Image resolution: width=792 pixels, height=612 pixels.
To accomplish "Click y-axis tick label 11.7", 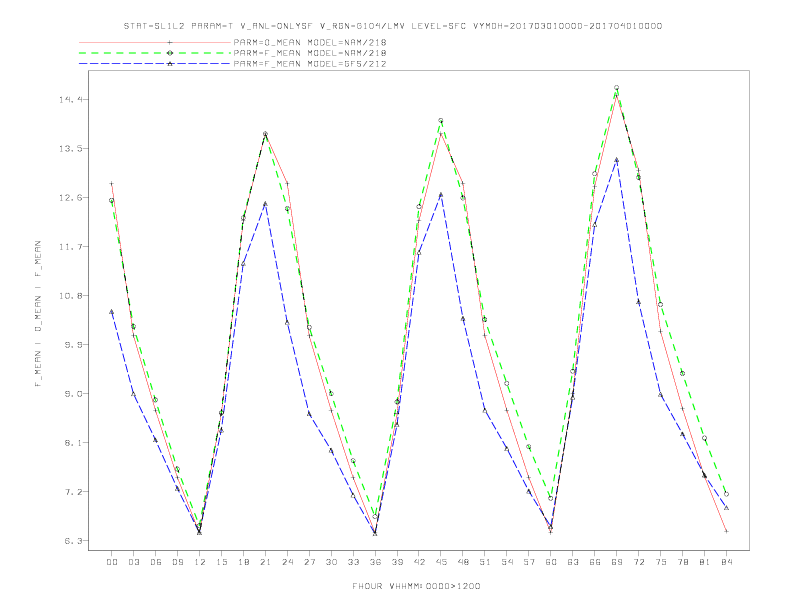I will [x=70, y=246].
